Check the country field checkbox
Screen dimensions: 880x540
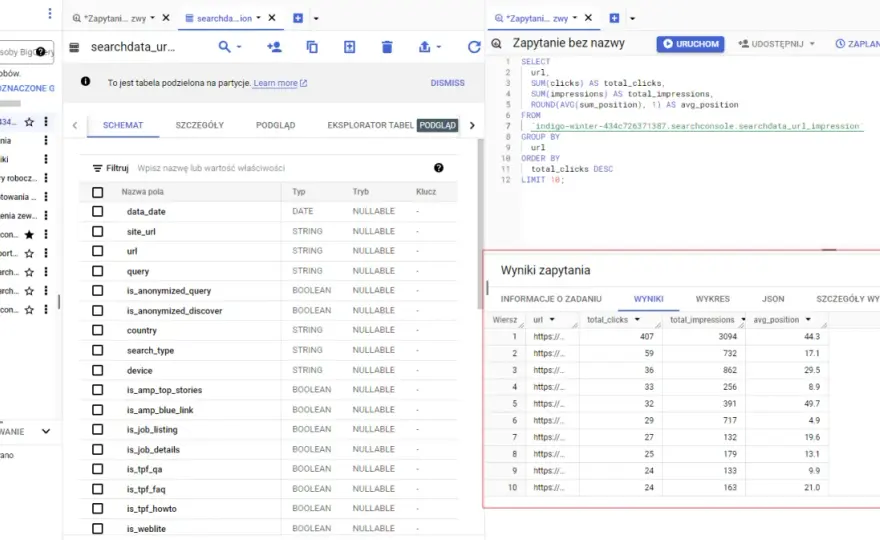tap(98, 331)
